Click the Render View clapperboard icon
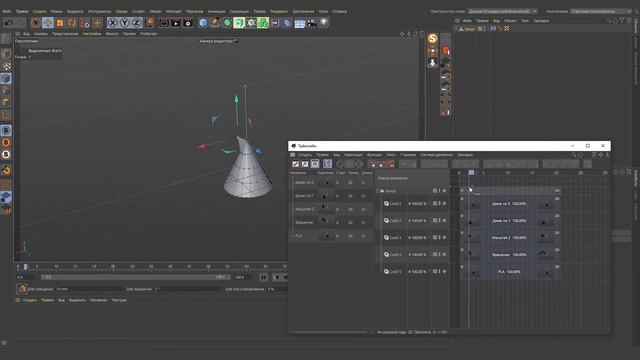This screenshot has width=640, height=360. pos(164,23)
